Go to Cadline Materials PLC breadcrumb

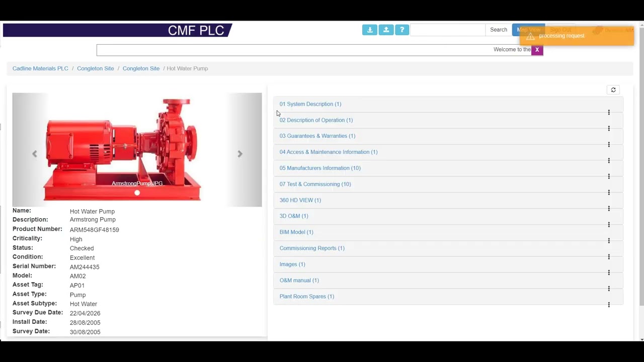click(x=40, y=68)
